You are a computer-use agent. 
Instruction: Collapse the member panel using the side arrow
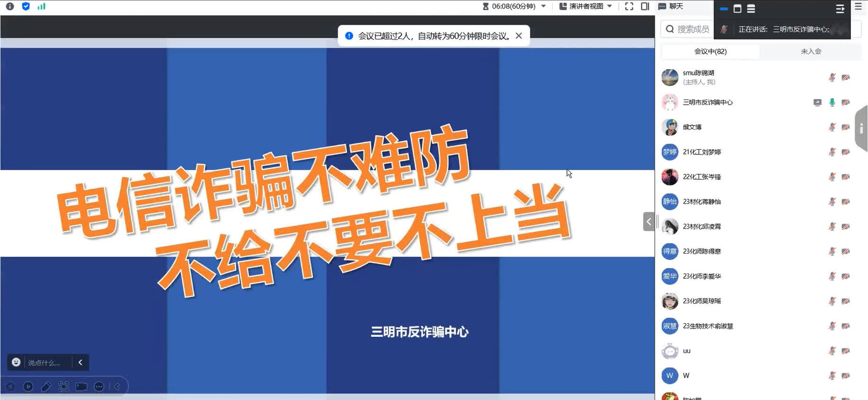pos(649,222)
